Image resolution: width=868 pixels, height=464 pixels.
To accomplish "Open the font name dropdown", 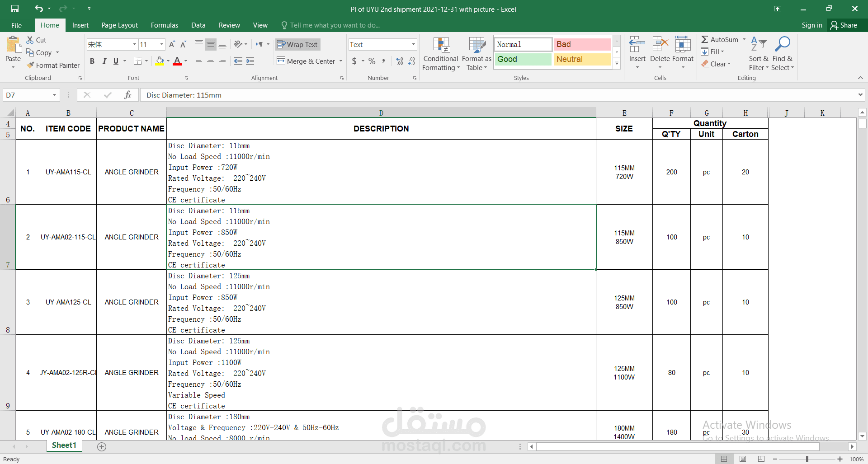I will (134, 44).
